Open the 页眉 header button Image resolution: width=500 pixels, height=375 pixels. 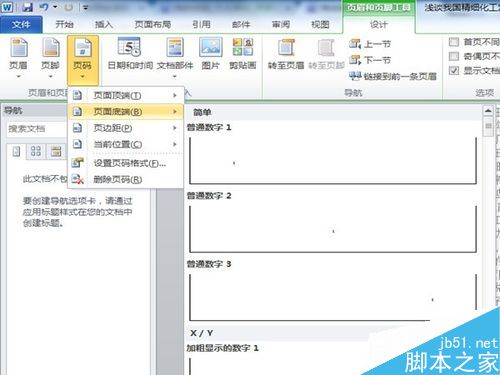coord(18,58)
